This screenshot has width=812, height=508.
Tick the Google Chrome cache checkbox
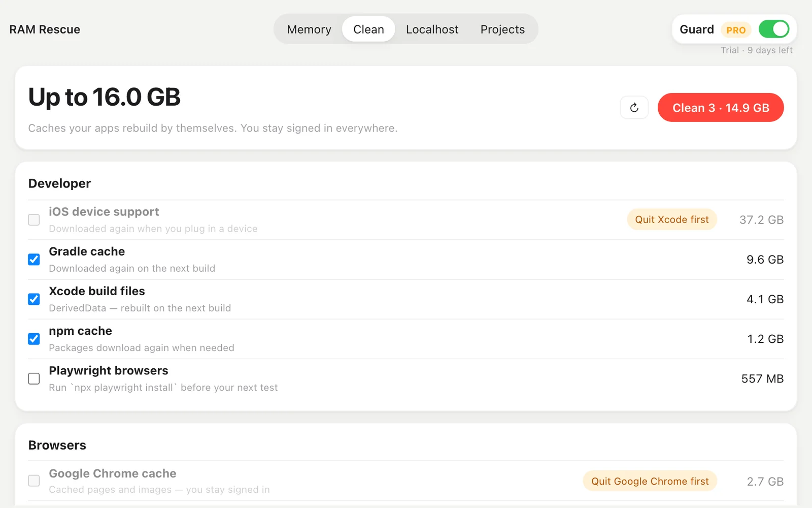click(34, 481)
